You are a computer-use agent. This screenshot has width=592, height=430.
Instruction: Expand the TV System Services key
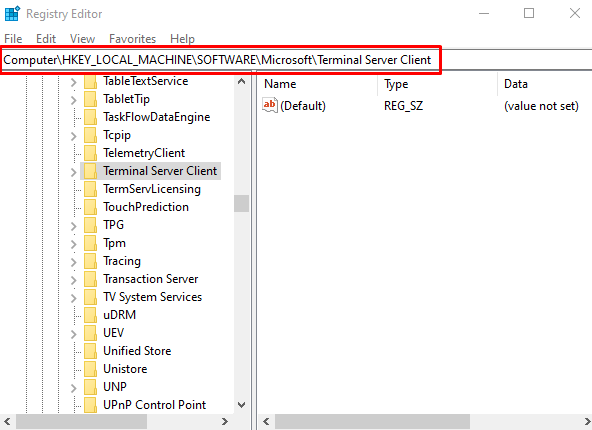point(74,298)
